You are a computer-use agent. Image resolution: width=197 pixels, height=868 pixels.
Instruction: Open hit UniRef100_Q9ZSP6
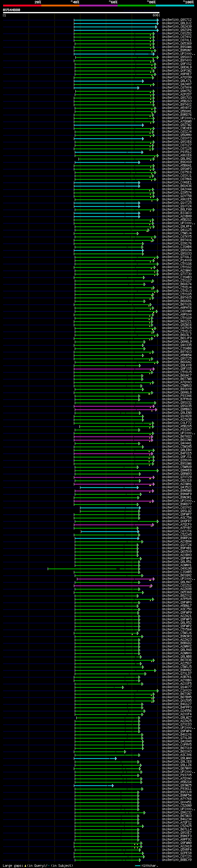[x=177, y=30]
